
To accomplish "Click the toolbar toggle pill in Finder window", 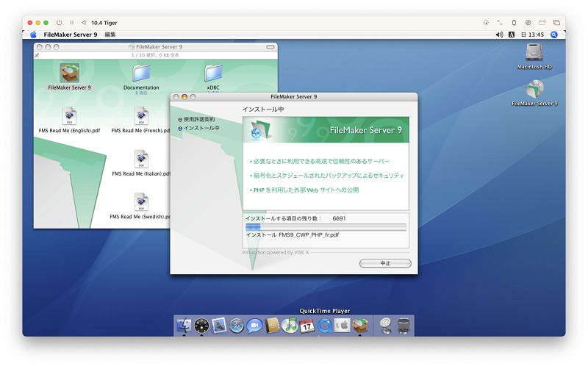I will point(270,47).
